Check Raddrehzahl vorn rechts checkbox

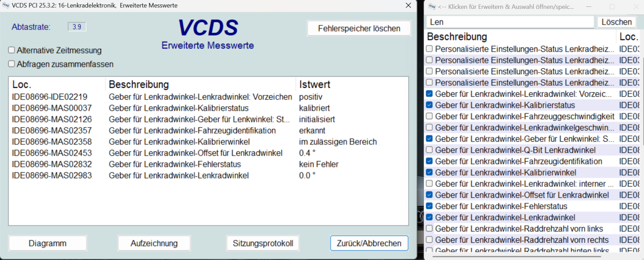429,239
